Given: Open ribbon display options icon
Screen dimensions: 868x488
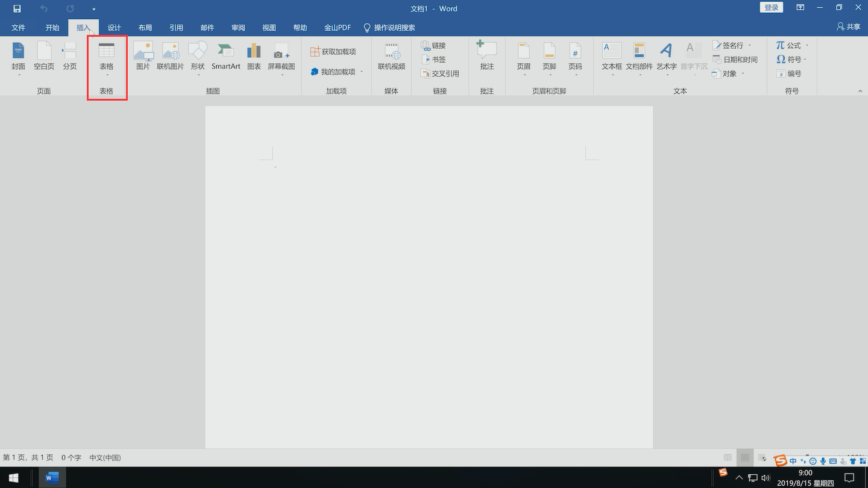Looking at the screenshot, I should point(800,8).
